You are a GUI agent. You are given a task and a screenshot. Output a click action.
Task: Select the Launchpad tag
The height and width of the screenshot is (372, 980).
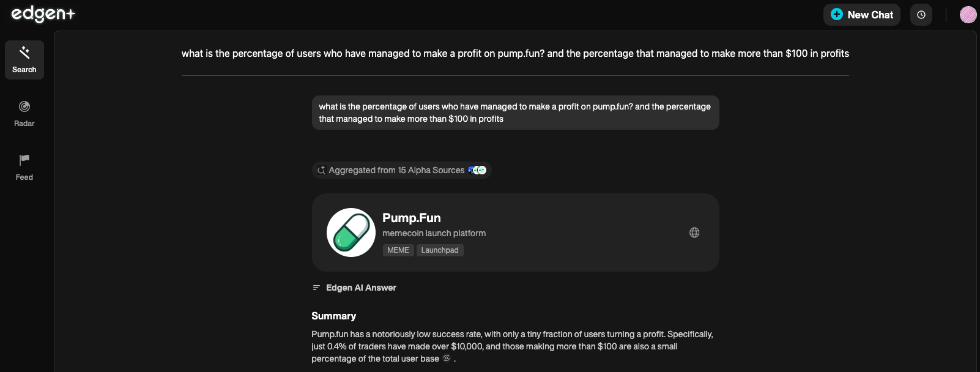click(439, 250)
